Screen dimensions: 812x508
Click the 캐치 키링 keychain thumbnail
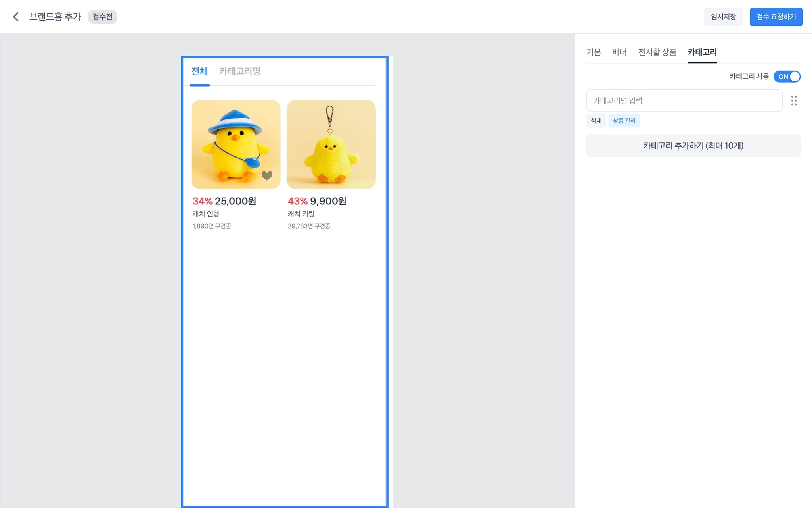pos(331,144)
